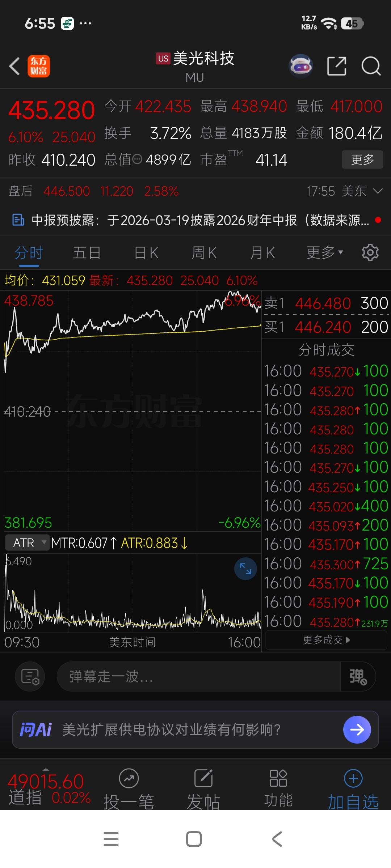
Task: Open search with the magnifier icon
Action: [371, 66]
